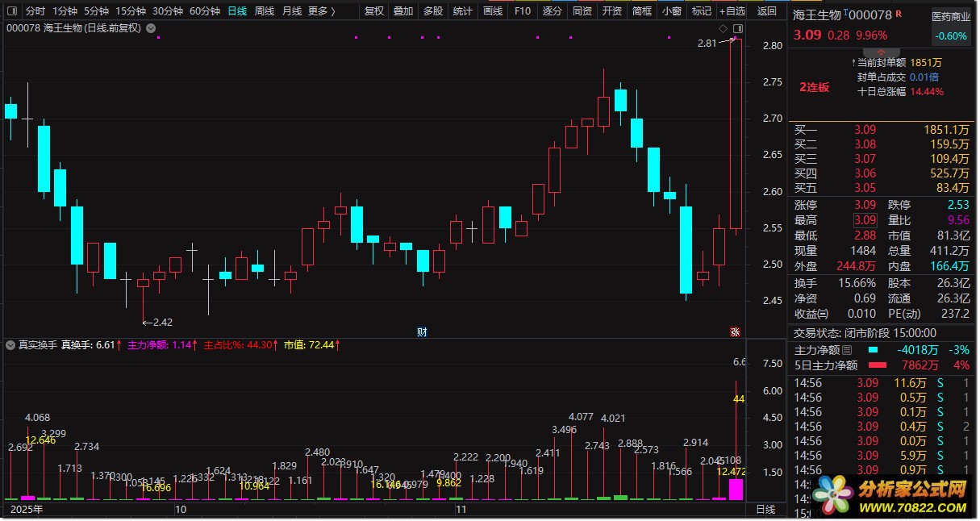Add stock via +自选 button
The image size is (980, 521).
tap(732, 11)
